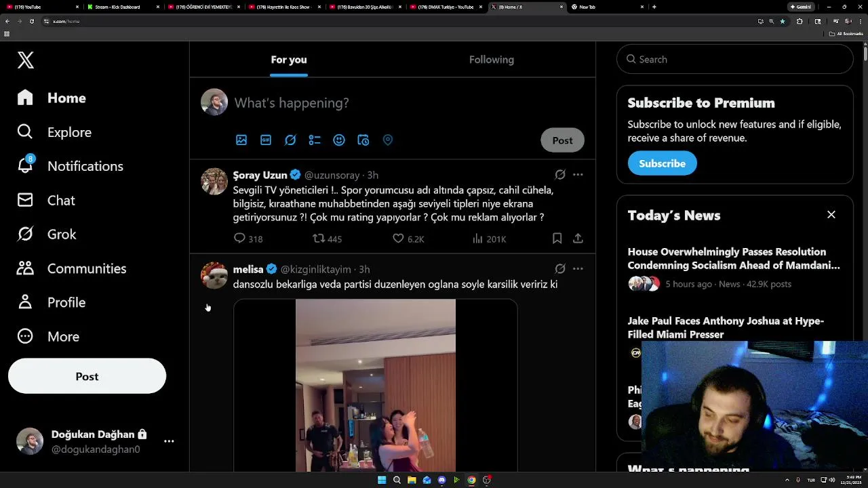This screenshot has height=488, width=868.
Task: Open Şoray Uzun's avatar
Action: tap(214, 182)
